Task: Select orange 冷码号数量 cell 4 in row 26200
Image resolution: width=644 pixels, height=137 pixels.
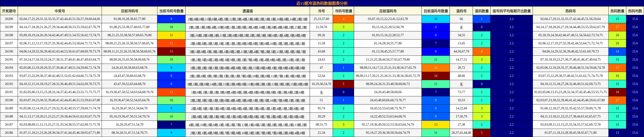Action: (x=343, y=19)
